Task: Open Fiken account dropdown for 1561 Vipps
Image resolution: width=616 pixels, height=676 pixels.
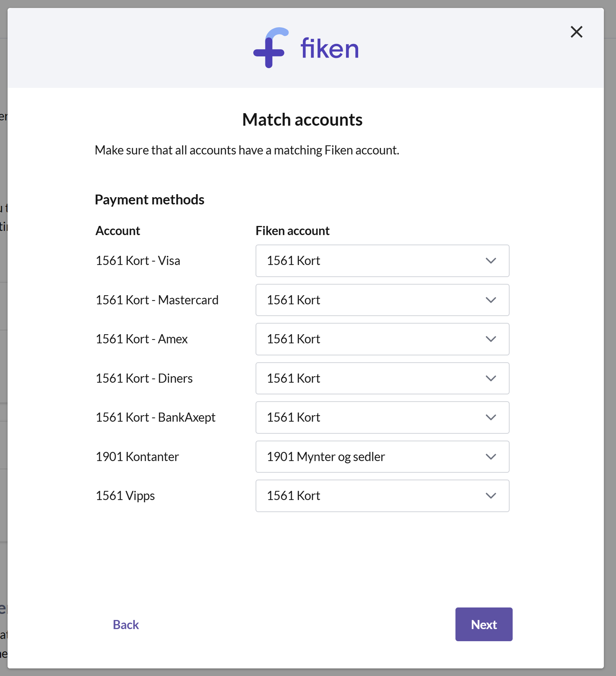Action: coord(382,496)
